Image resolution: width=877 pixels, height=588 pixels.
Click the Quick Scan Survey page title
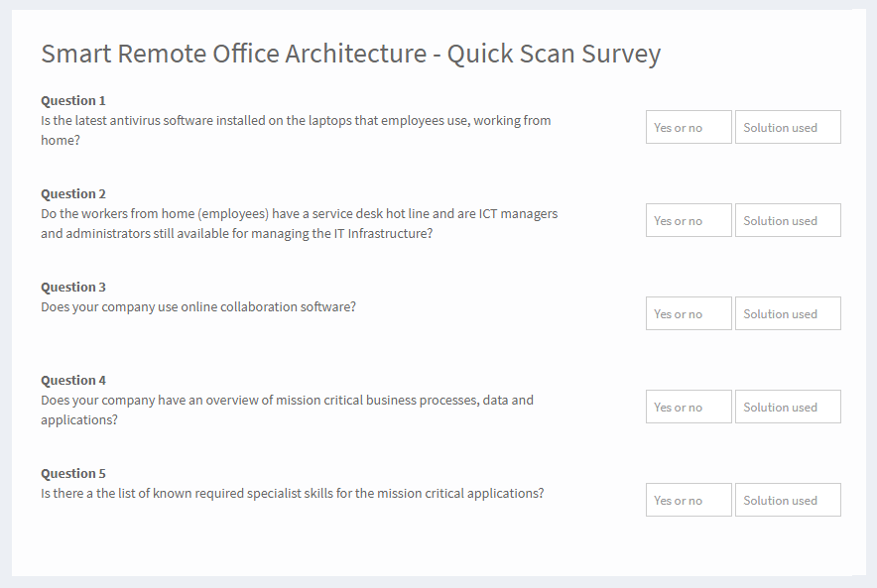click(x=350, y=55)
